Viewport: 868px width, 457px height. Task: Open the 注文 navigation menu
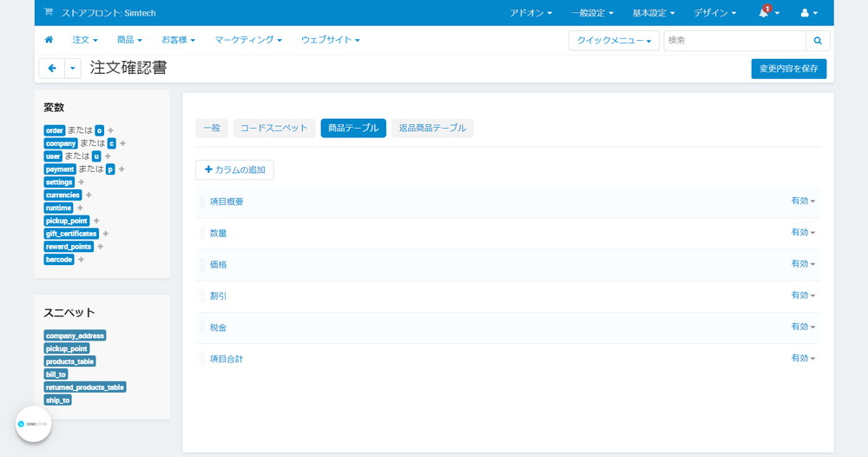click(85, 40)
